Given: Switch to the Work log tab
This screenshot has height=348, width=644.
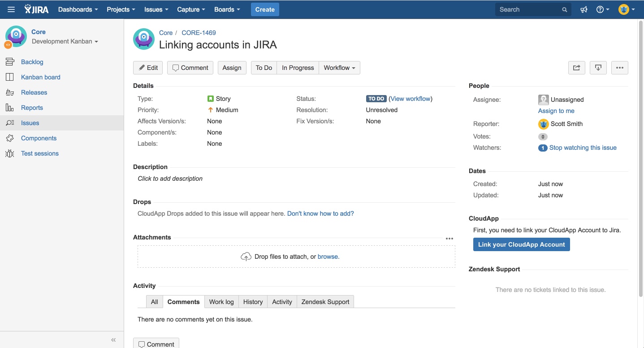Looking at the screenshot, I should 221,302.
